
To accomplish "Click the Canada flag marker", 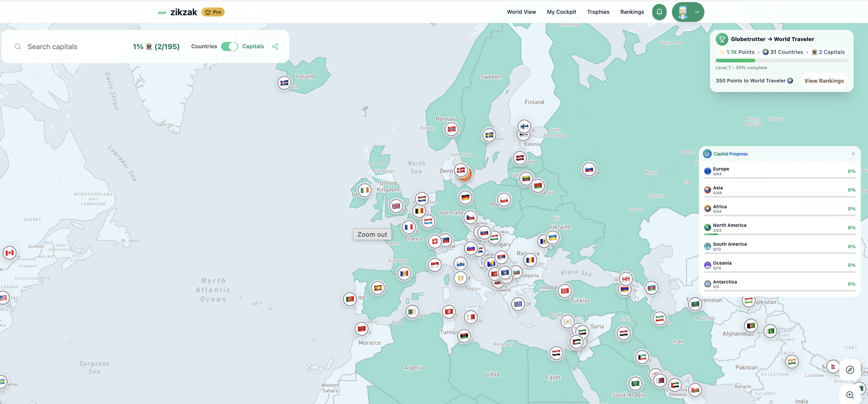I will tap(9, 253).
